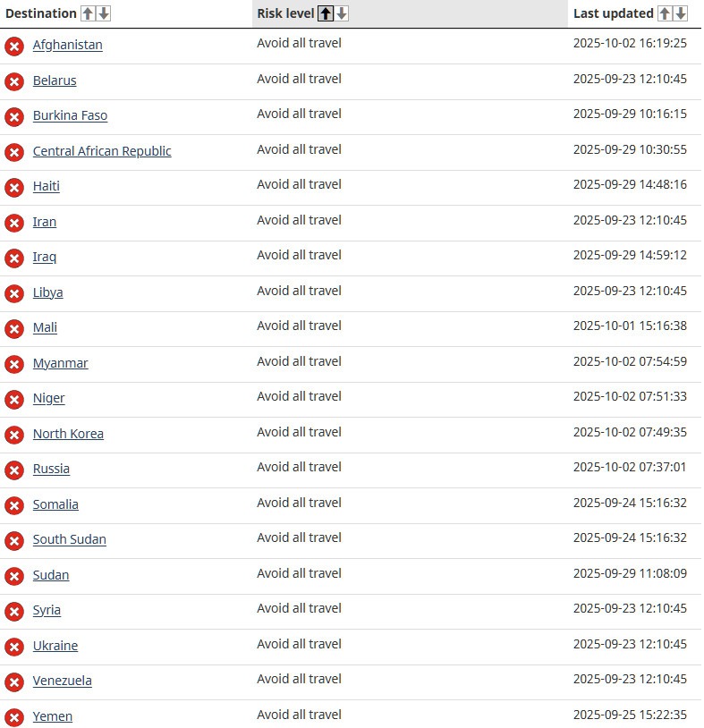Sort Last updated descending arrow
This screenshot has width=704, height=728.
pos(681,13)
